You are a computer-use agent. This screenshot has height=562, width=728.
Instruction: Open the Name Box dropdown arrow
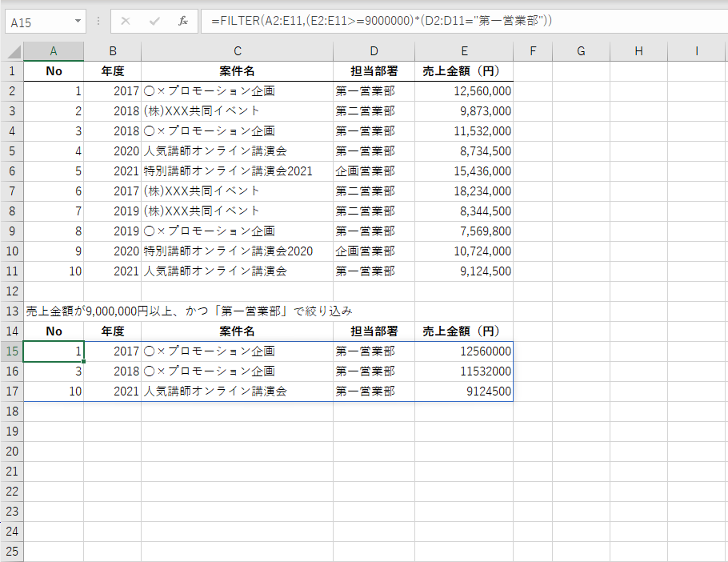click(76, 22)
